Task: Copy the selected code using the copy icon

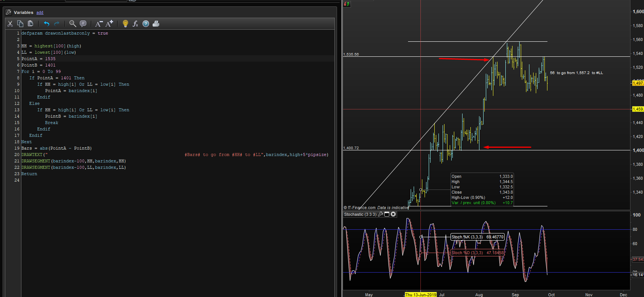Action: [20, 24]
